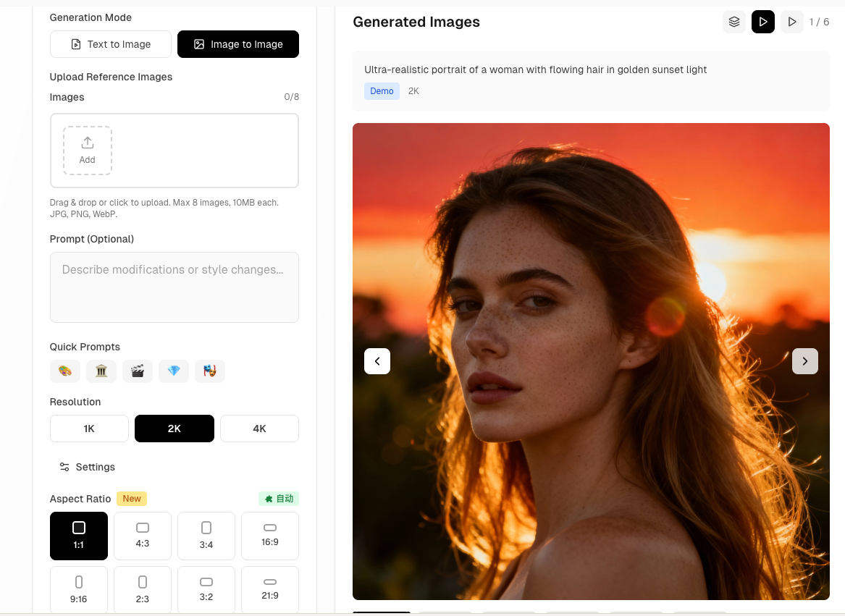Choose the clapperboard cinematic quick prompt

point(137,371)
